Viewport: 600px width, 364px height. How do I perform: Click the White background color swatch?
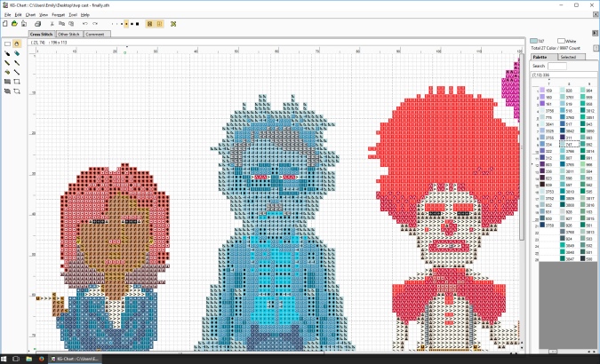561,41
